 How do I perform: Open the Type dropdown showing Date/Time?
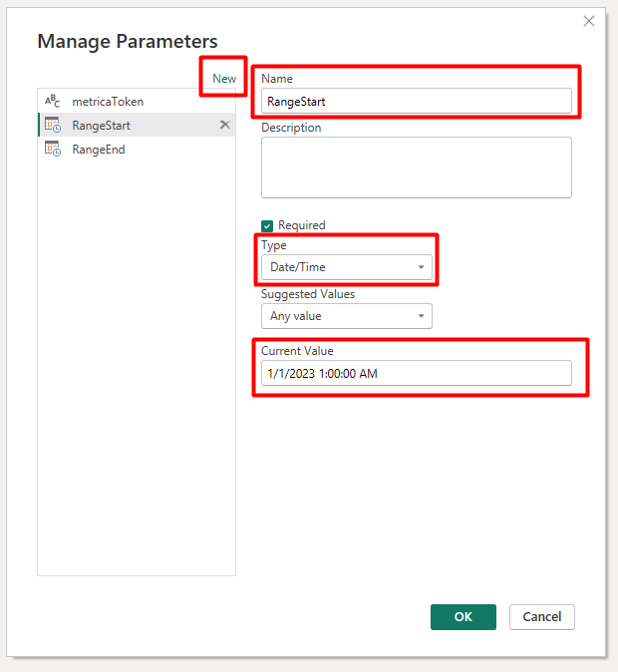coord(339,267)
